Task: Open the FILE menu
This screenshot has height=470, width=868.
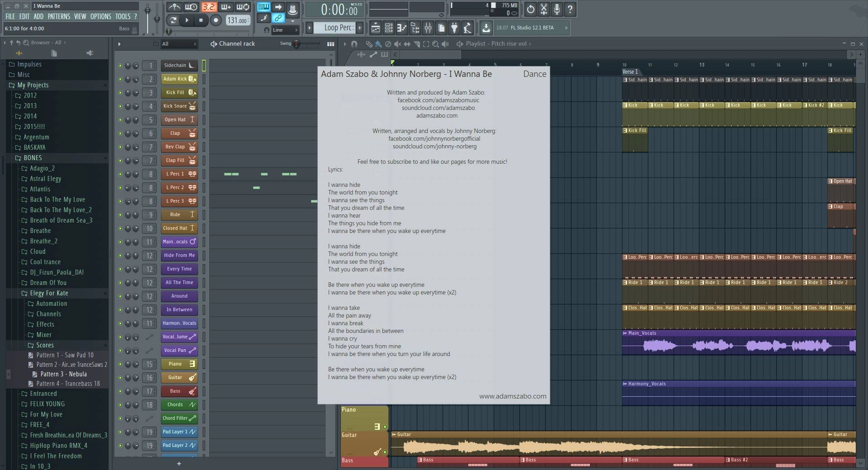Action: (10, 16)
